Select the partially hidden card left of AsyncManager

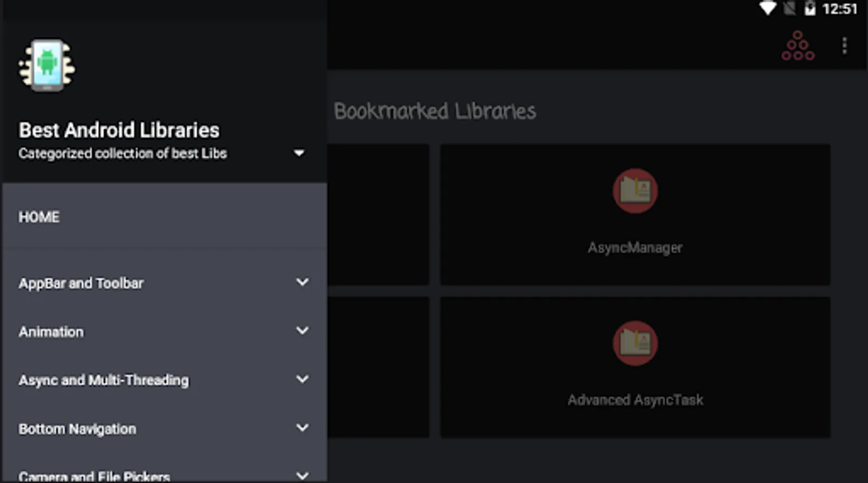377,214
